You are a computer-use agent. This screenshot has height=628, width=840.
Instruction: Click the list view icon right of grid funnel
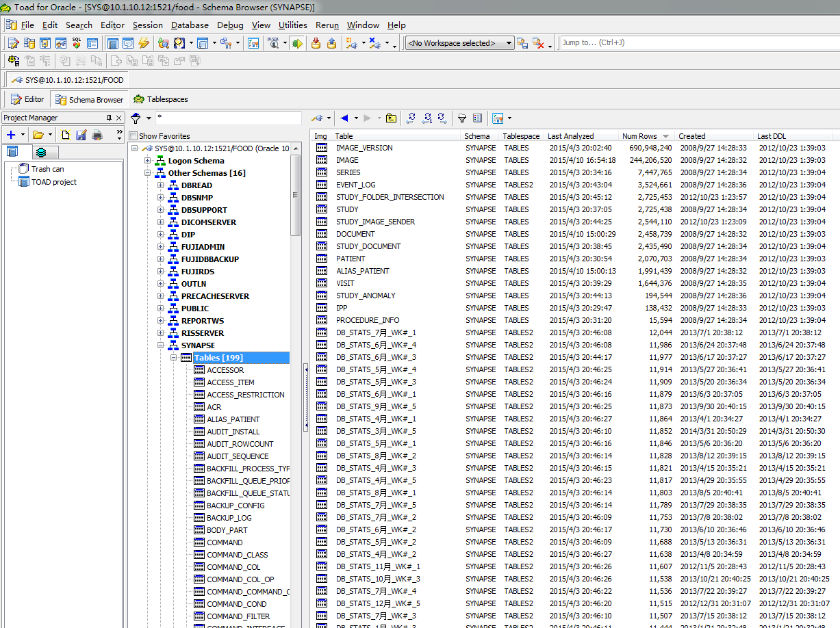click(478, 118)
